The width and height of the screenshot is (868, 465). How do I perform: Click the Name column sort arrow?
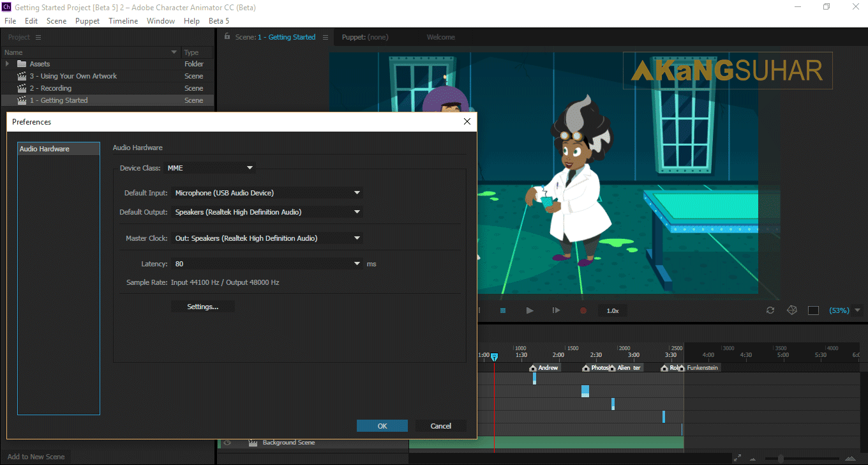click(x=174, y=52)
